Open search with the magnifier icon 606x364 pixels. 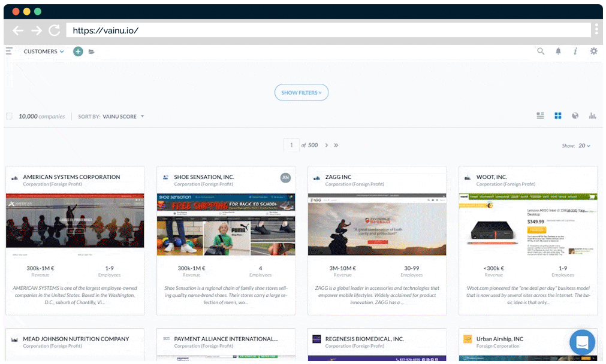(x=541, y=51)
